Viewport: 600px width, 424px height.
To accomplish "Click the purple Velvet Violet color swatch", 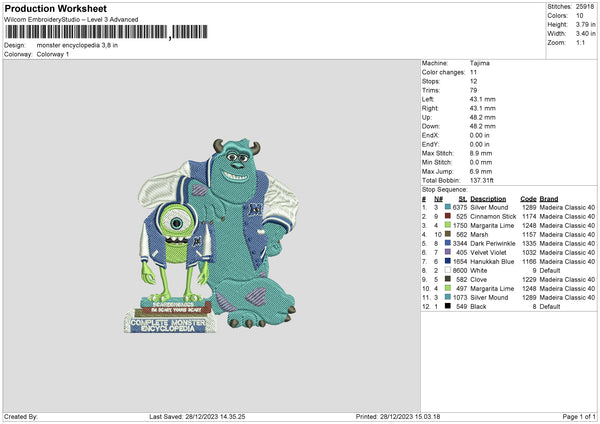I will click(448, 252).
